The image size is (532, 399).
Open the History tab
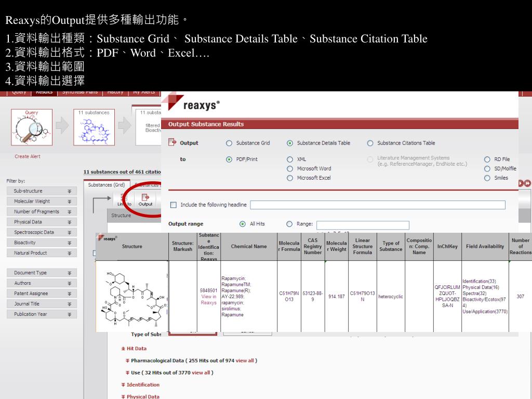point(115,93)
